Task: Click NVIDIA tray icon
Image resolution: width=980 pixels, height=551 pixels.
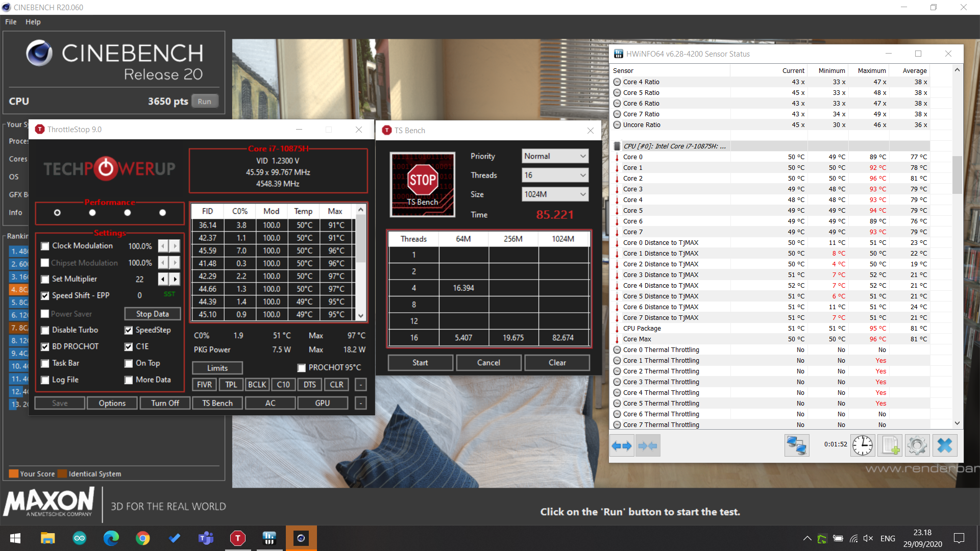Action: point(822,538)
